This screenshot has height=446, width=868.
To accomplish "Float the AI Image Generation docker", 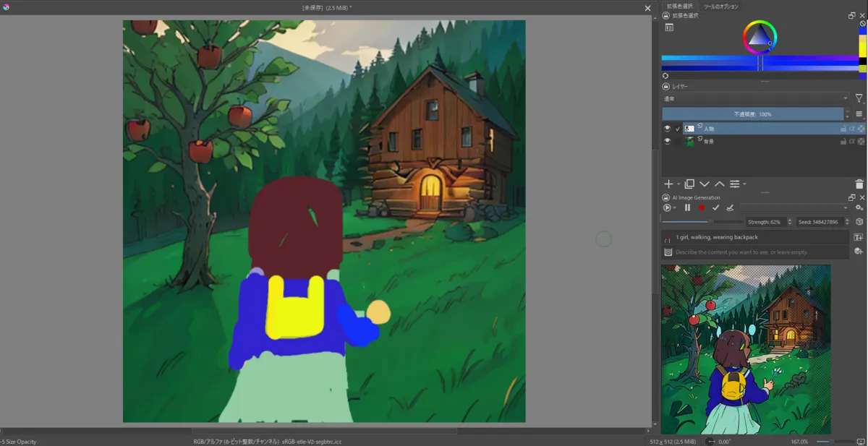I will 852,197.
